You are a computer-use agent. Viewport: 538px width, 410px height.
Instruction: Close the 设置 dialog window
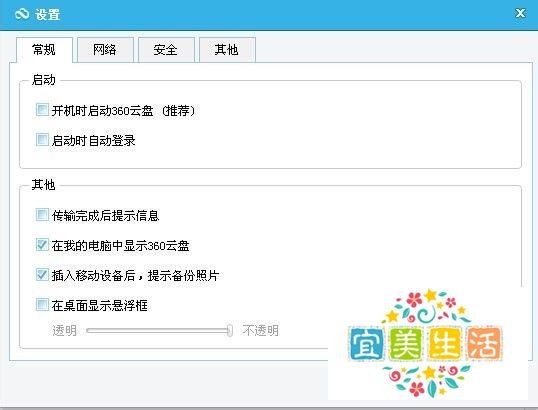click(x=520, y=13)
